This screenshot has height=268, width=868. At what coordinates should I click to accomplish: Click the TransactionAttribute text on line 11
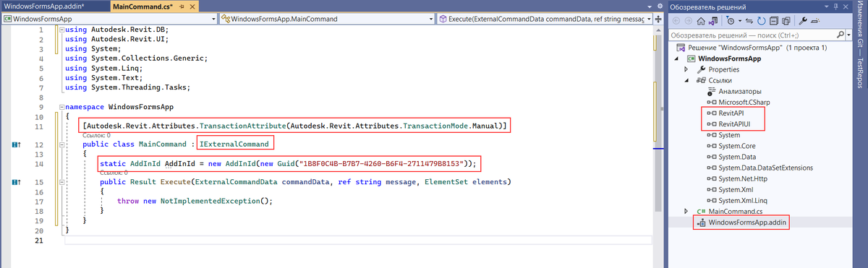242,126
